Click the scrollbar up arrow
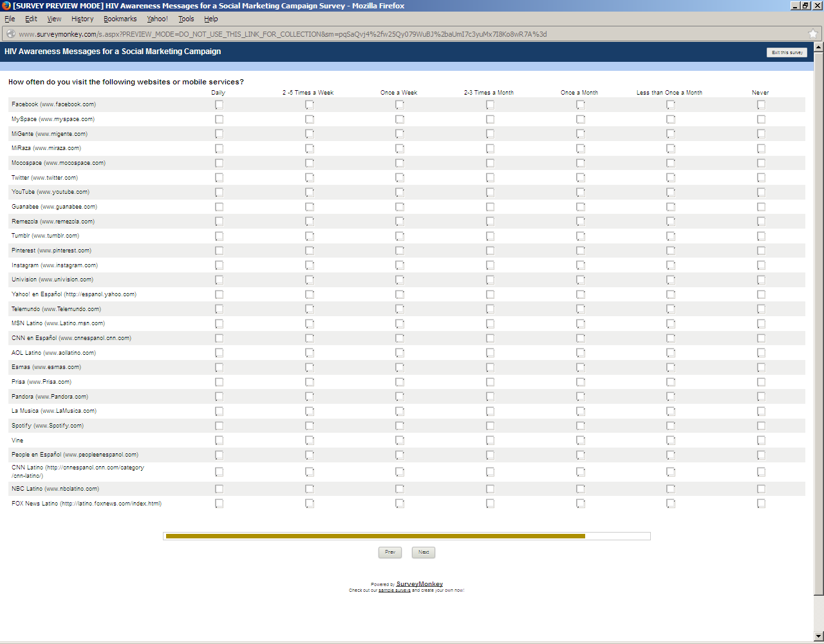The width and height of the screenshot is (824, 644). pos(819,48)
